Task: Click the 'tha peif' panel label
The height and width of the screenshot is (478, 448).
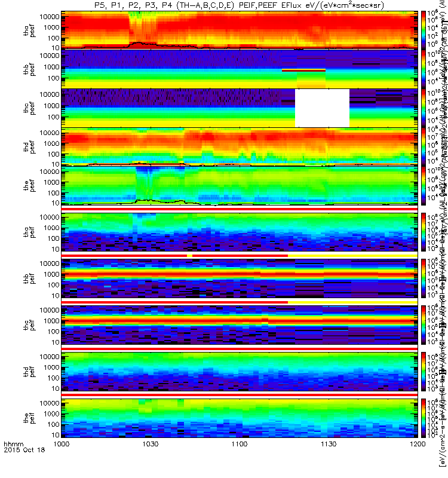Action: pos(29,232)
